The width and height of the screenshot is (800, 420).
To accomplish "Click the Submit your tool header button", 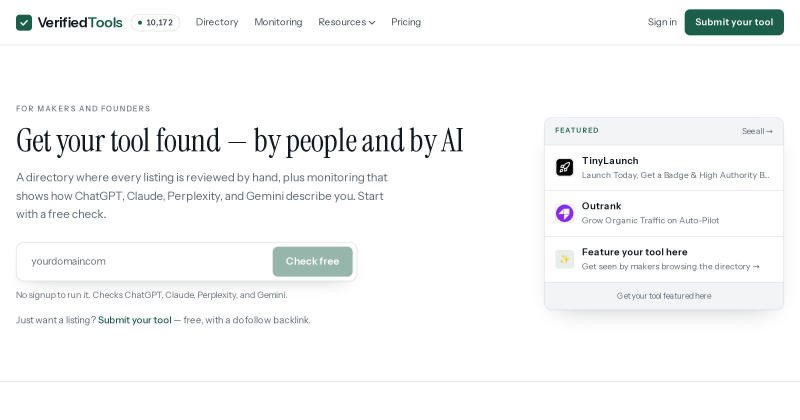I will [x=734, y=22].
